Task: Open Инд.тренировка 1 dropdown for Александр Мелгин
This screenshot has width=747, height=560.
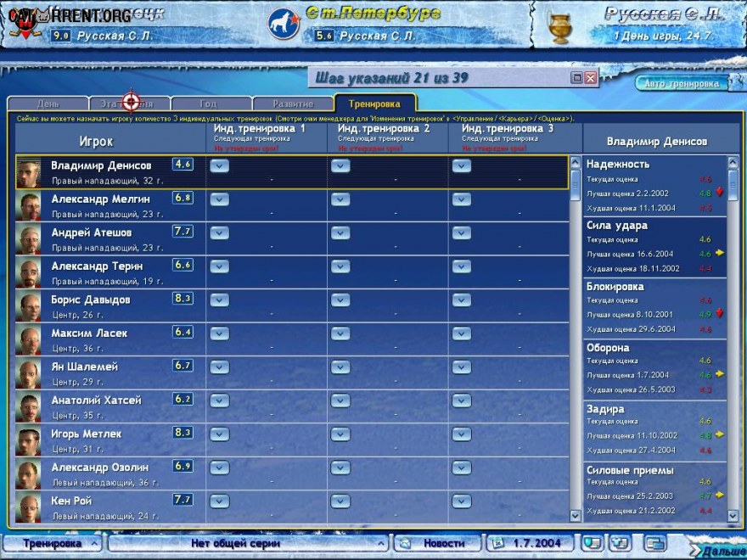Action: [220, 199]
